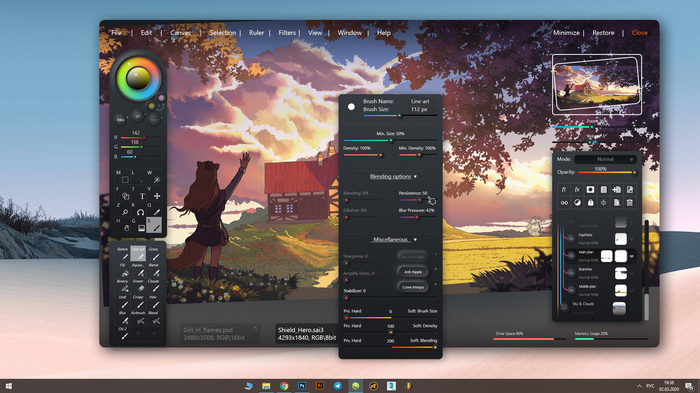Open the Windows Start menu

(x=8, y=386)
